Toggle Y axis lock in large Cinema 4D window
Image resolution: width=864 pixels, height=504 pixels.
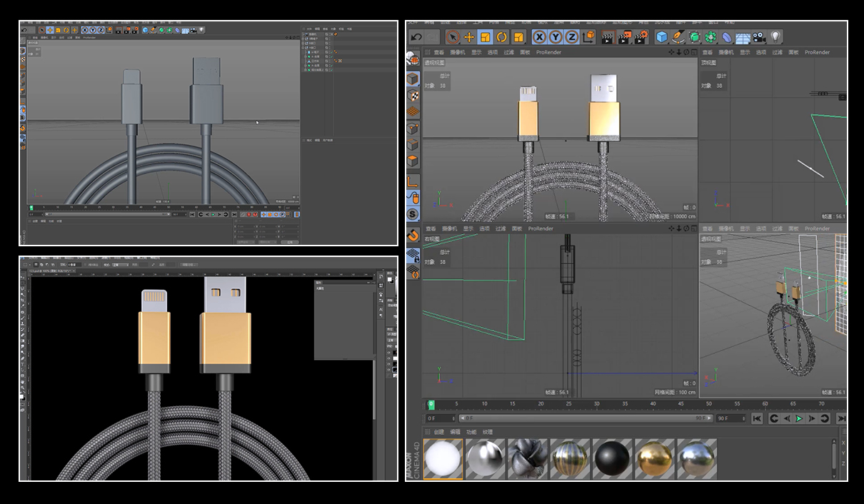pyautogui.click(x=556, y=36)
